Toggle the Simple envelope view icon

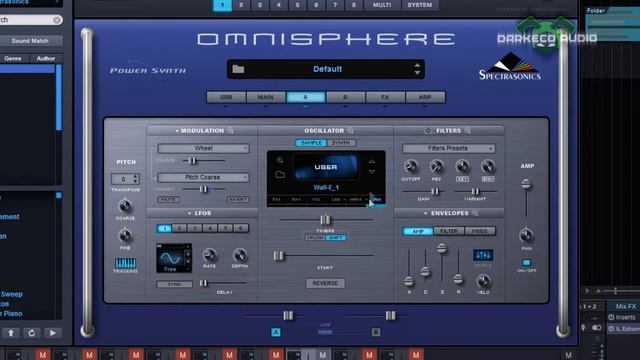click(x=483, y=255)
